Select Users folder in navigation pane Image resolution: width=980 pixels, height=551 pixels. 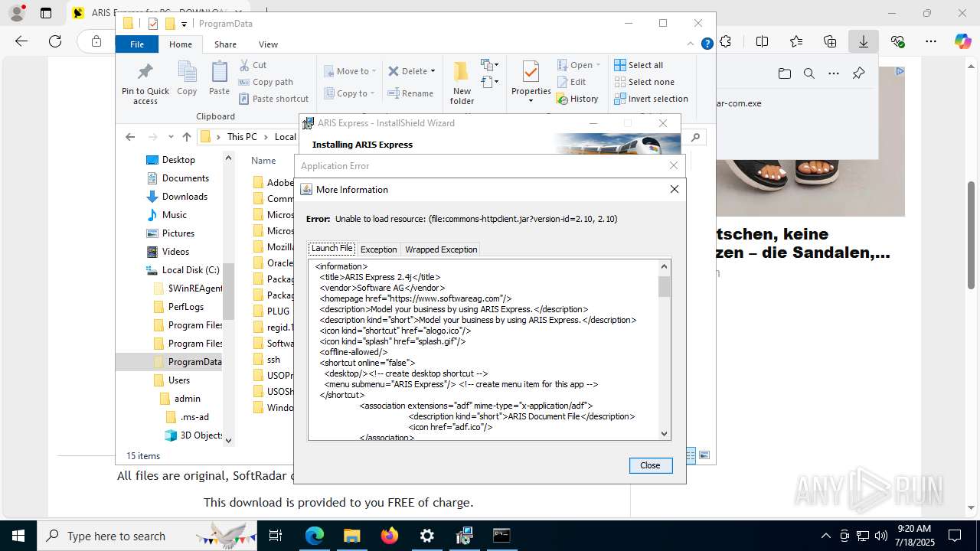[179, 380]
